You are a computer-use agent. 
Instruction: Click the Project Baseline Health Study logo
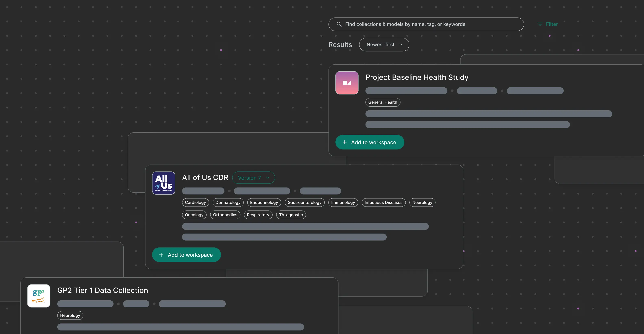coord(347,83)
